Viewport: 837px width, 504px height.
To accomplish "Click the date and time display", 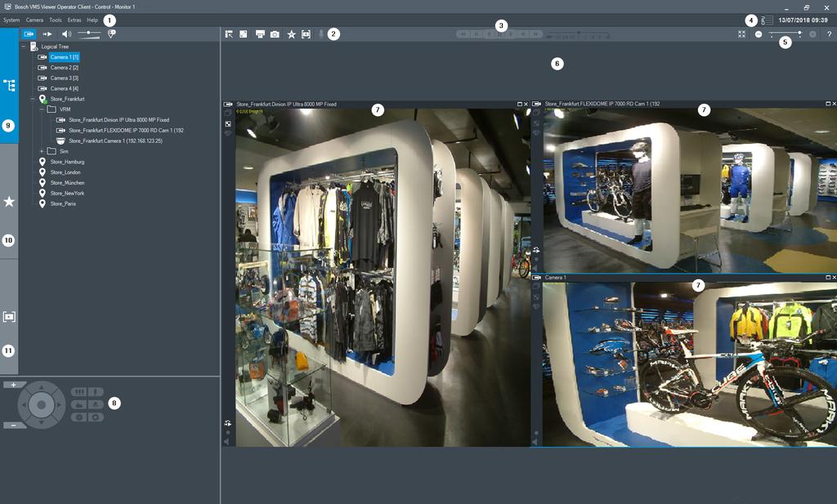I will [x=803, y=20].
